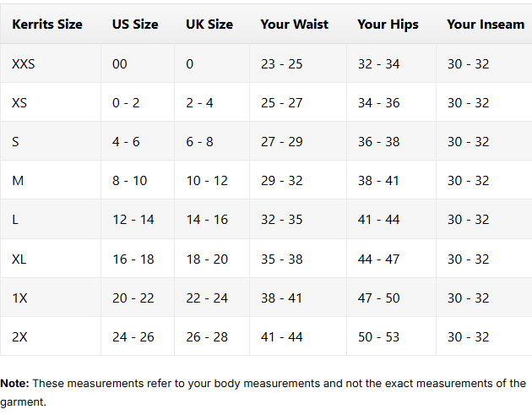532x415 pixels.
Task: Select the 2X size row label
Action: (x=19, y=337)
